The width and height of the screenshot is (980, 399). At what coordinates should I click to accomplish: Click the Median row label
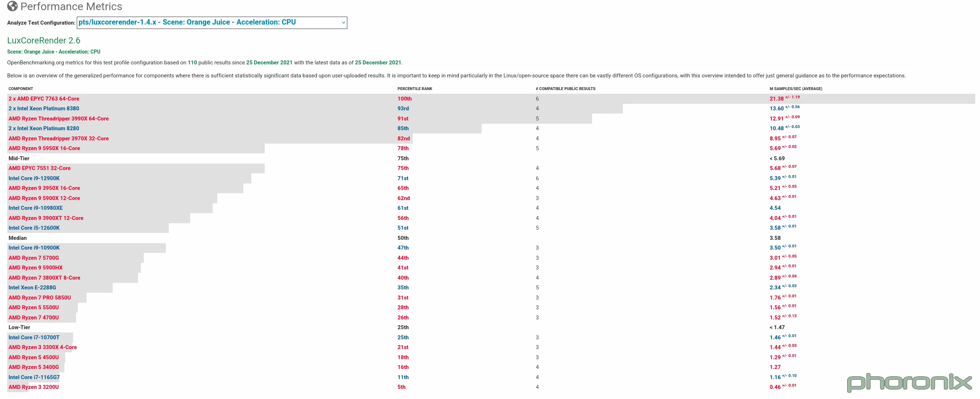click(x=17, y=238)
